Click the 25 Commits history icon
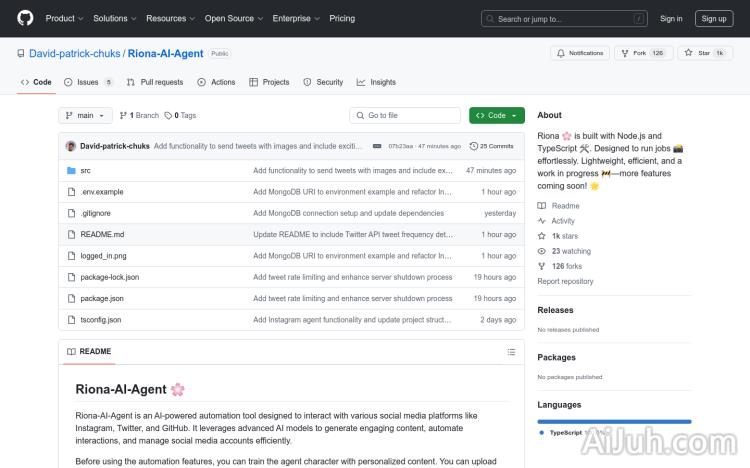Screen dimensions: 750x468 (474, 146)
